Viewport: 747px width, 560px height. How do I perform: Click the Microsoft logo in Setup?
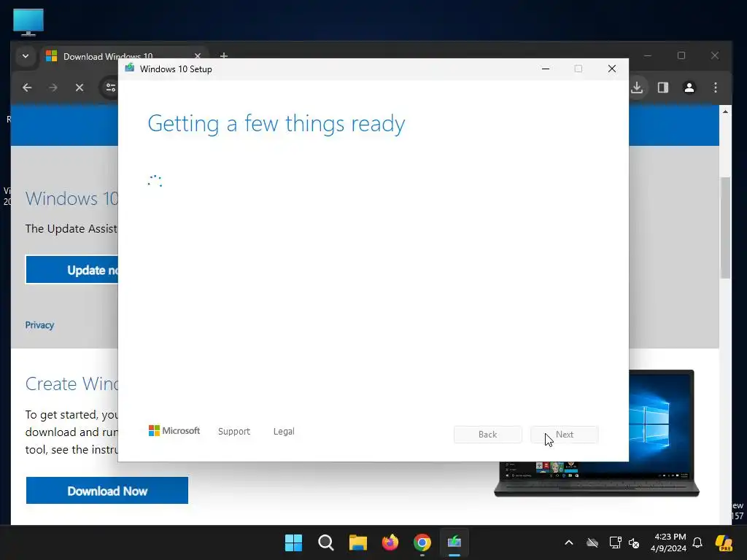[174, 431]
